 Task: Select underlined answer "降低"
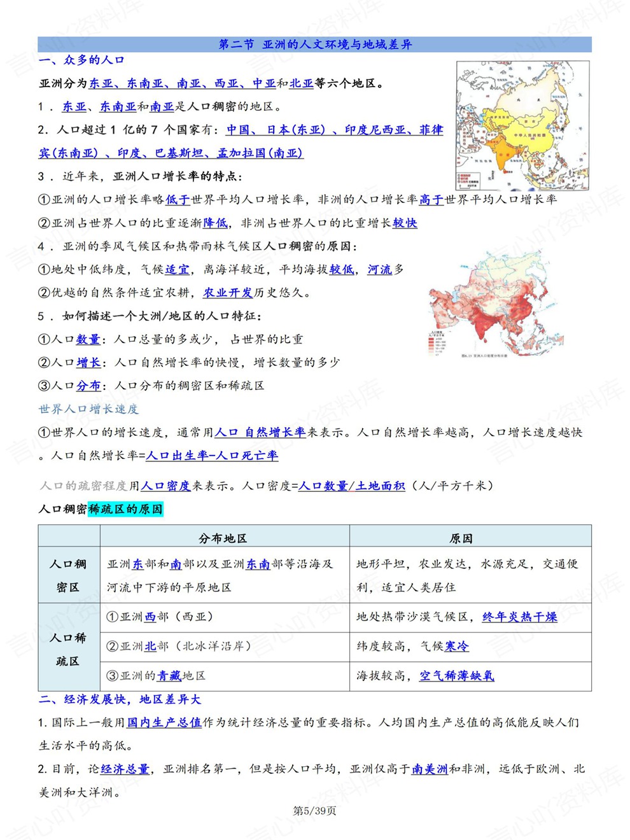tap(215, 223)
